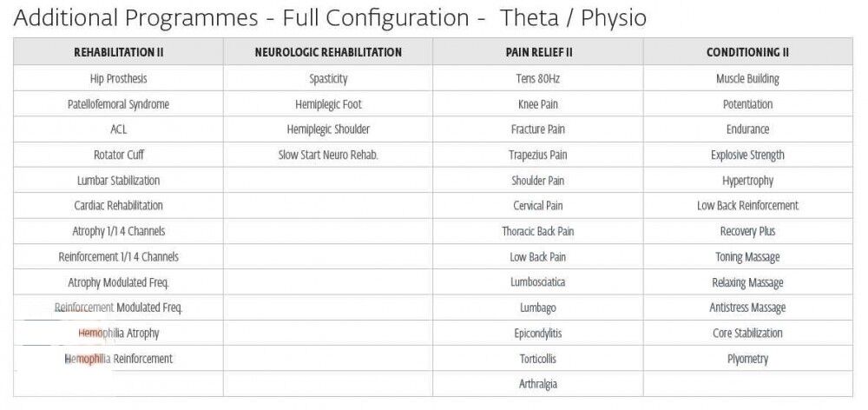Click the Hip Prosthesis programme cell
Viewport: 868px width, 410px height.
tap(119, 78)
